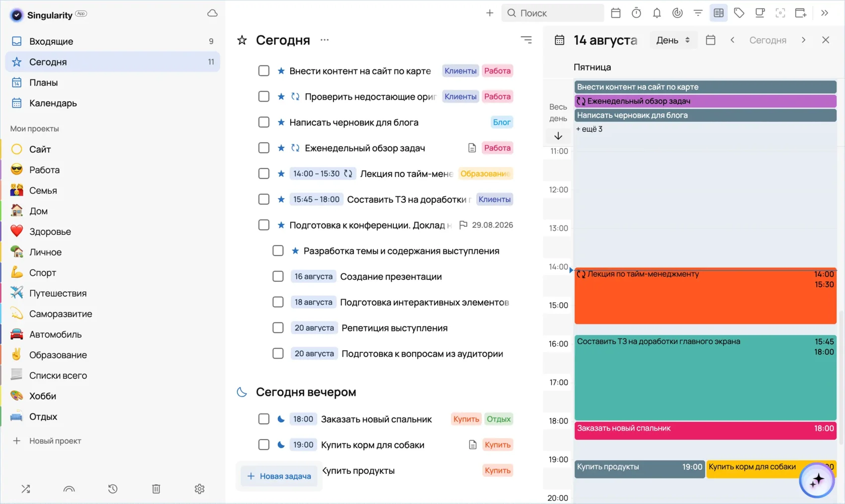Open settings gear icon

pos(200,488)
